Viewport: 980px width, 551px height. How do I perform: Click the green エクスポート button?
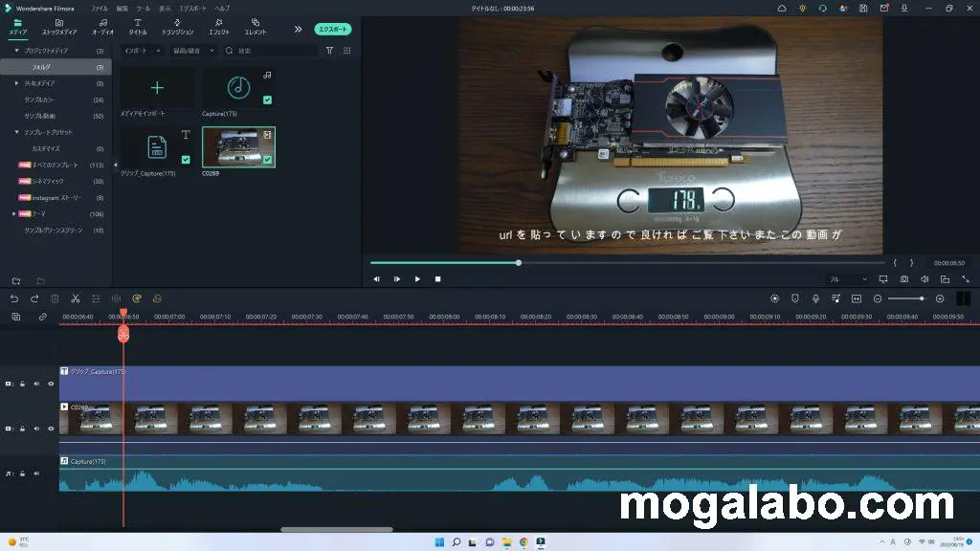point(332,30)
